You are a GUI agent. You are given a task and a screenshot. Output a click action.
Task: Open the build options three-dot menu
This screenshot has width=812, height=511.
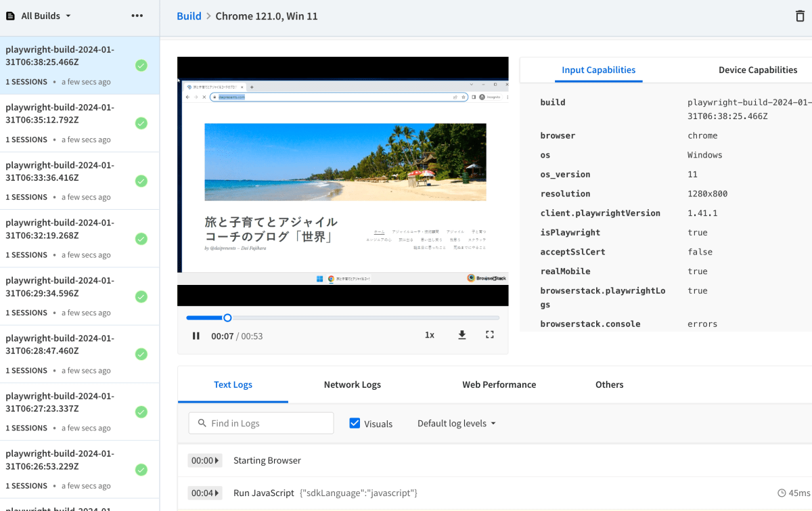click(137, 15)
